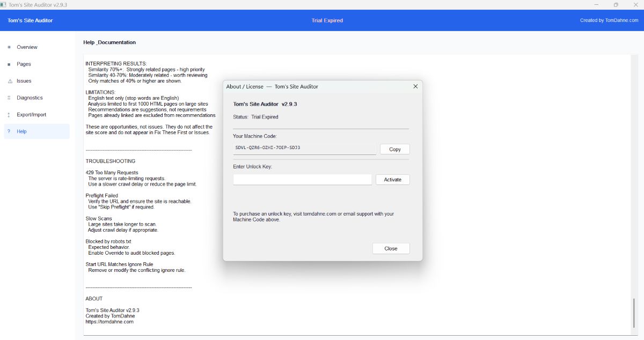This screenshot has width=644, height=340.
Task: Copy the machine code with Copy button
Action: pos(394,149)
